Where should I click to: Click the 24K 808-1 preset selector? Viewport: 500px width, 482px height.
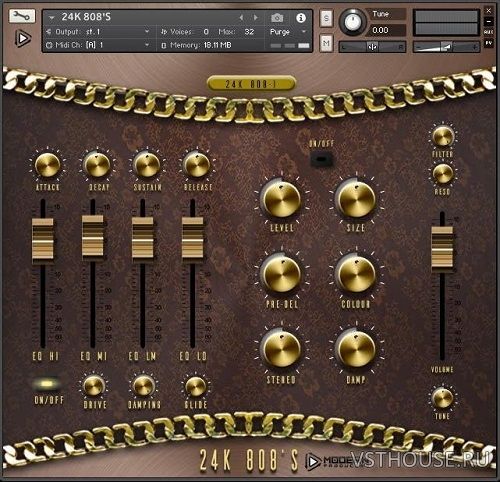(x=251, y=84)
